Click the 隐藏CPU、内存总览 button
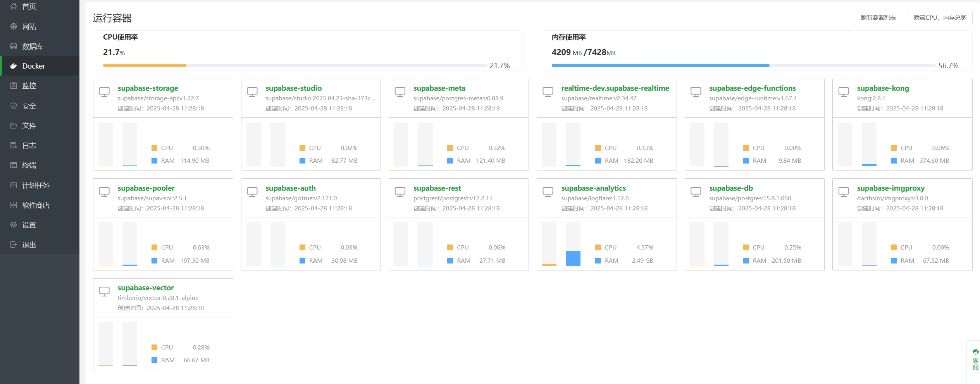This screenshot has height=384, width=980. [x=940, y=17]
